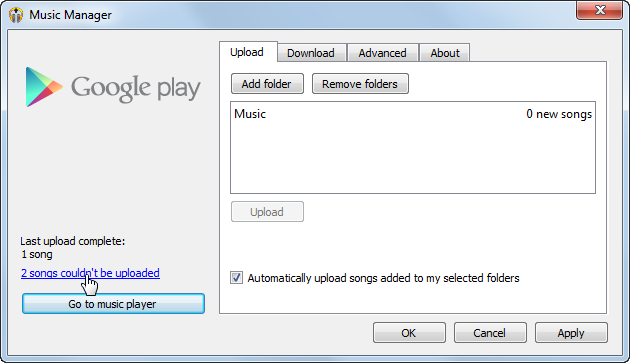Click the Add folder button
Screen dimensions: 630x363
pyautogui.click(x=267, y=84)
